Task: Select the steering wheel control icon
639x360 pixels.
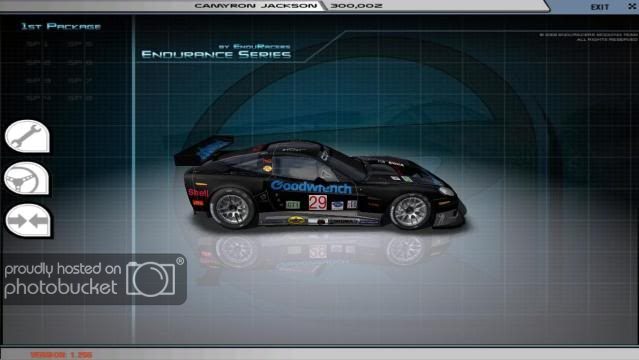Action: coord(27,179)
